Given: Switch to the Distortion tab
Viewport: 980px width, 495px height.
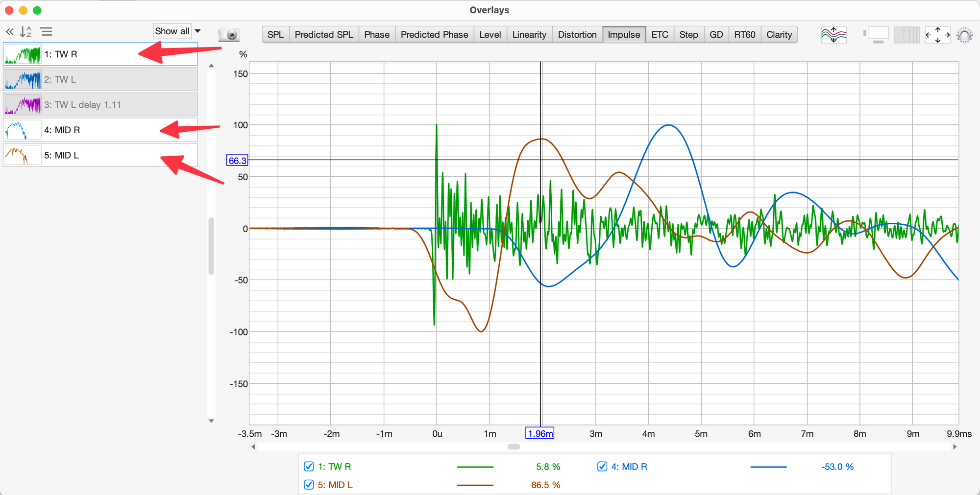Looking at the screenshot, I should (x=577, y=35).
